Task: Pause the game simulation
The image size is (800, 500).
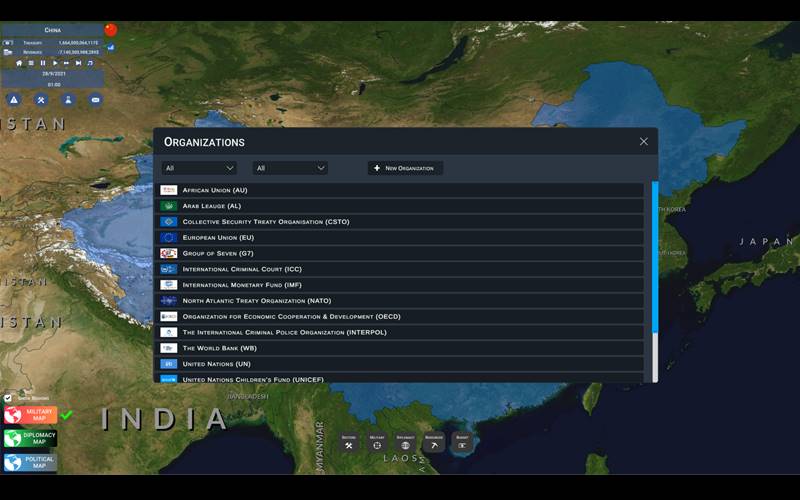Action: [x=43, y=63]
